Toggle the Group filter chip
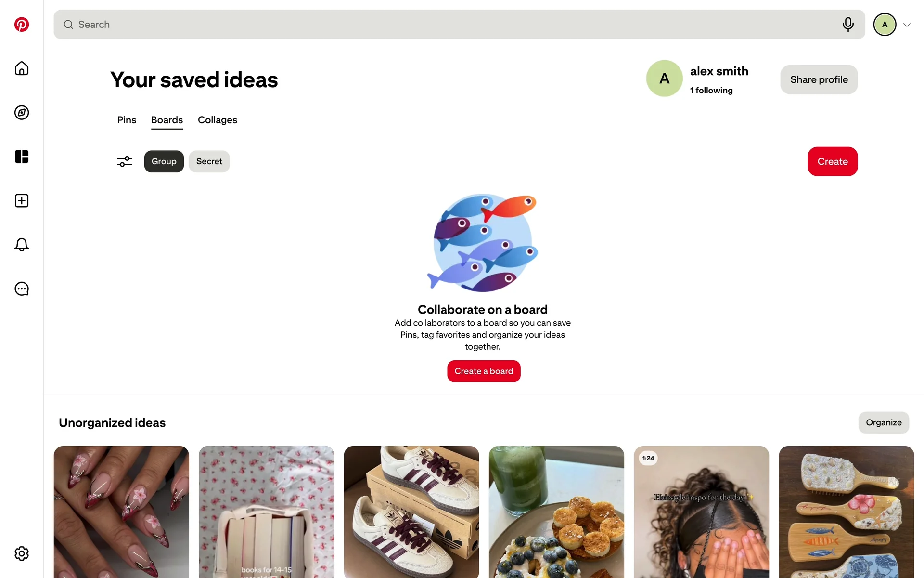This screenshot has height=578, width=924. (164, 161)
